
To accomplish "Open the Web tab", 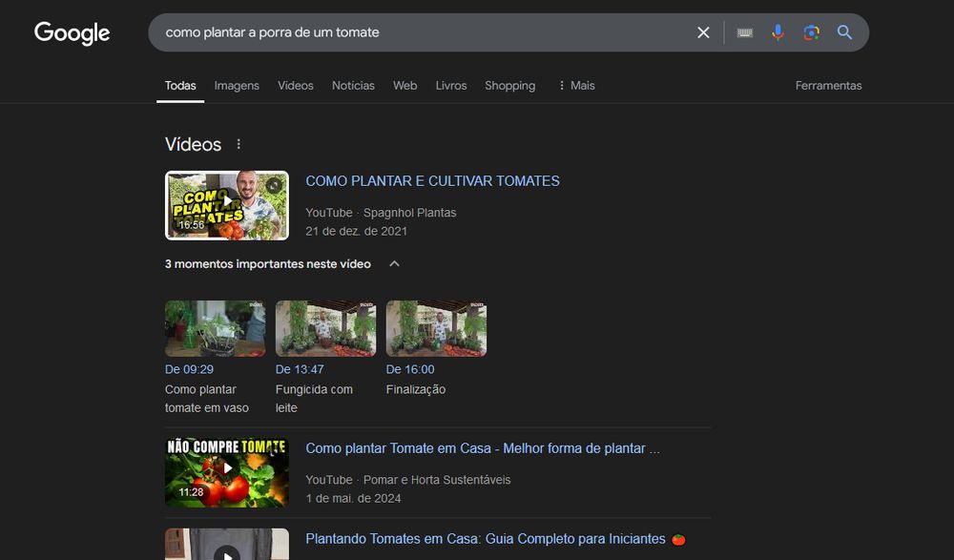I will pyautogui.click(x=405, y=85).
